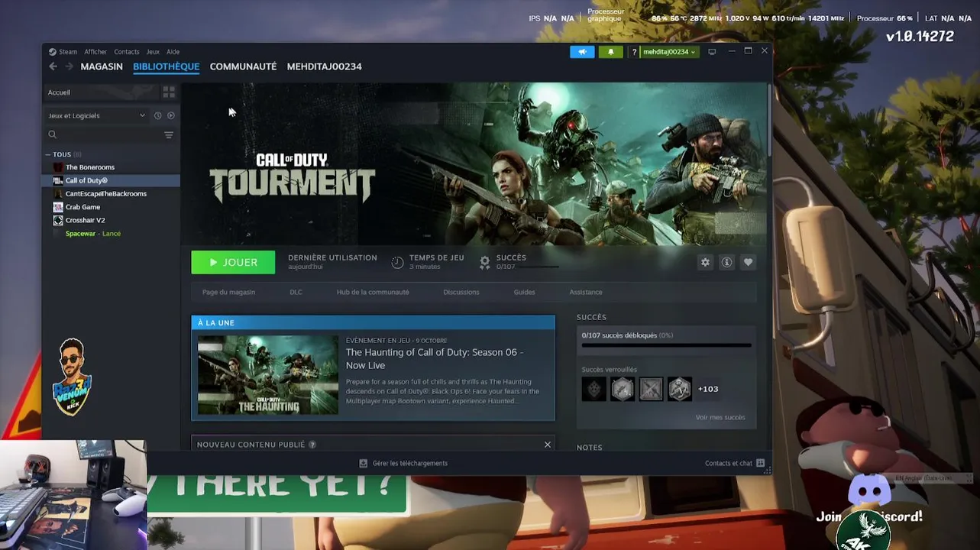The height and width of the screenshot is (550, 980).
Task: Click the forward navigation arrow in Steam
Action: point(69,66)
